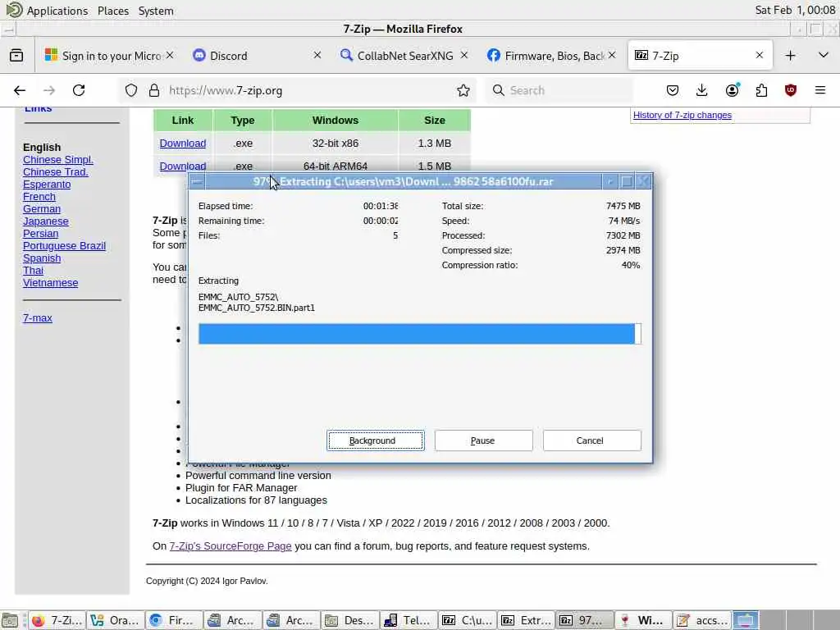Switch to accs... editor taskbar window
Screen dimensions: 840x630
(702, 620)
